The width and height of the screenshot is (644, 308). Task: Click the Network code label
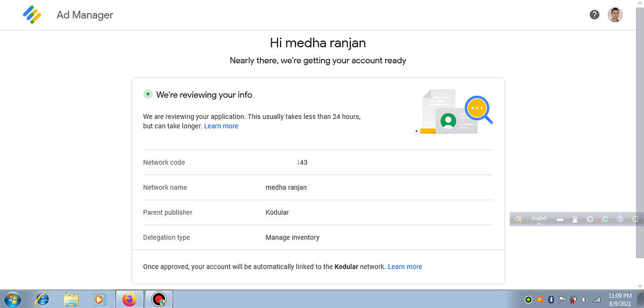(164, 162)
